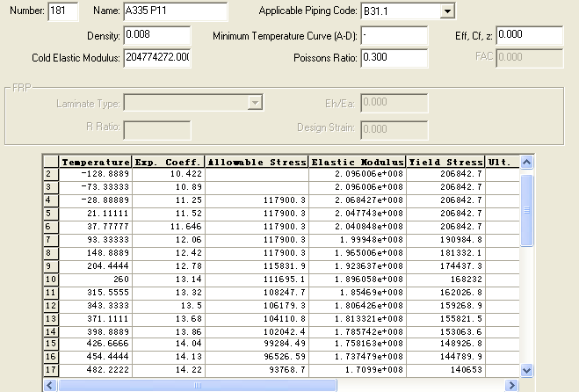Click the Name field containing A335 P11
This screenshot has height=392, width=579.
point(177,11)
